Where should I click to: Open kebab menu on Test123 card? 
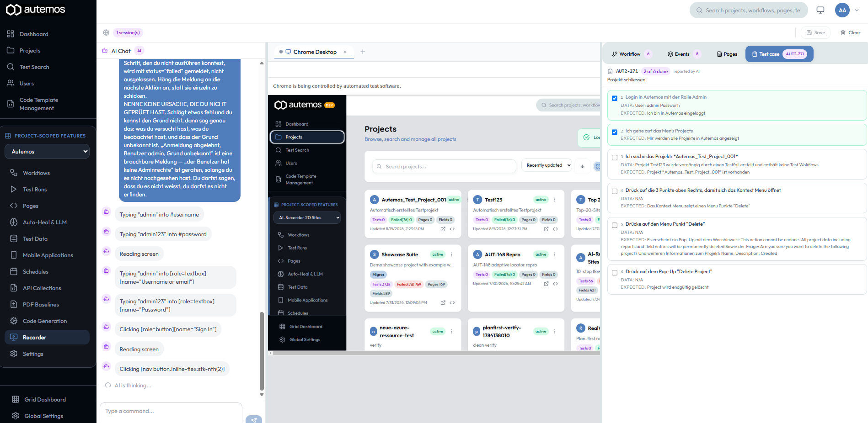(555, 200)
